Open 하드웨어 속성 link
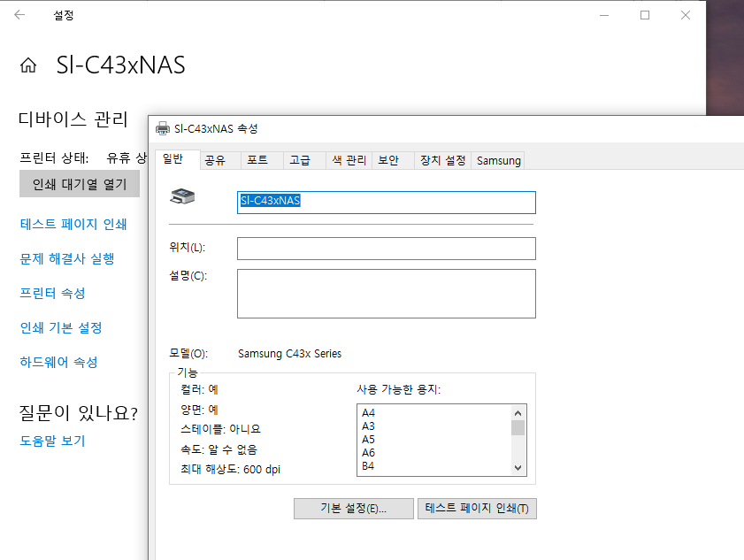Viewport: 744px width, 560px height. click(x=59, y=363)
